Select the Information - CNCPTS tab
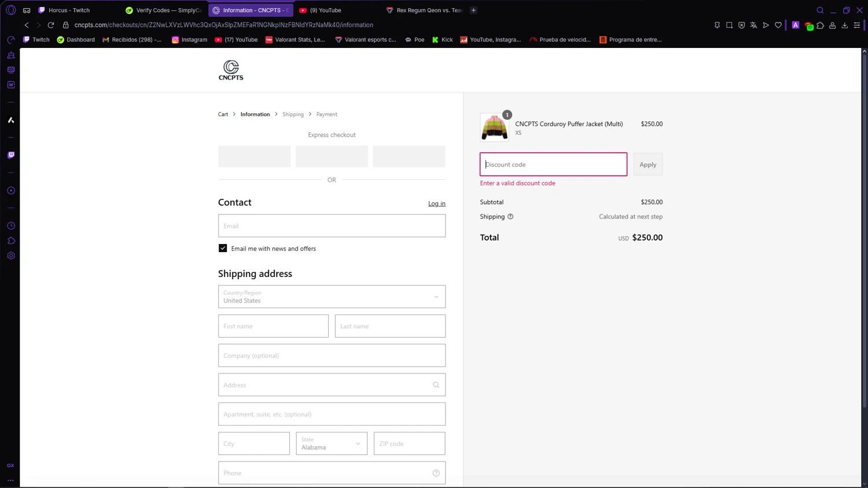The width and height of the screenshot is (868, 488). point(251,10)
